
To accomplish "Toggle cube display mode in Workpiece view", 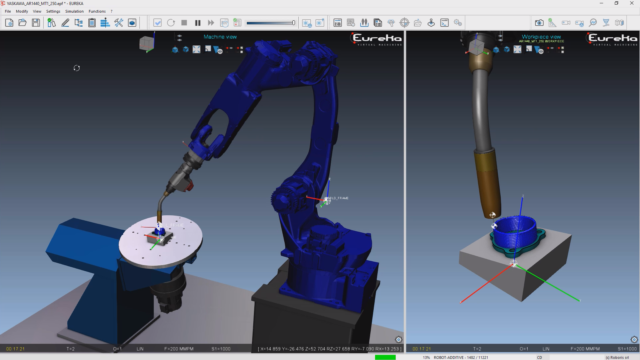I will tap(507, 50).
